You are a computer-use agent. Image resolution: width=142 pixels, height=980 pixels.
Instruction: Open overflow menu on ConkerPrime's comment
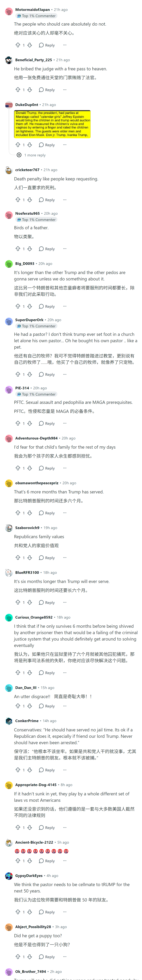point(64,770)
